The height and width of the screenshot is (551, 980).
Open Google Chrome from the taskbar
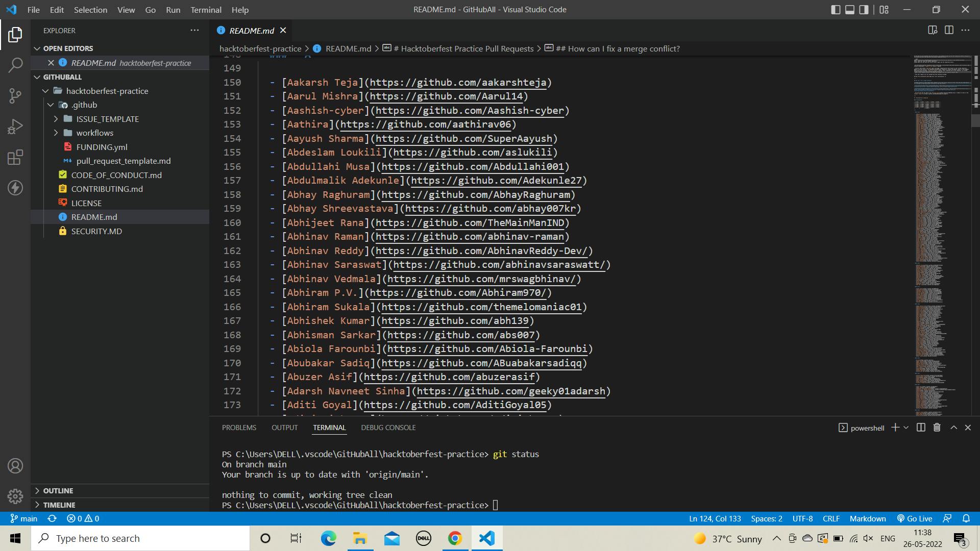tap(455, 538)
